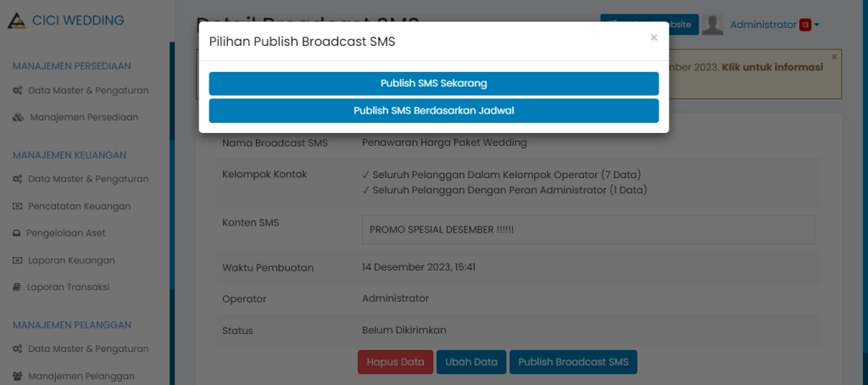Click Klik untuk informasi link
The height and width of the screenshot is (385, 868).
coord(772,67)
